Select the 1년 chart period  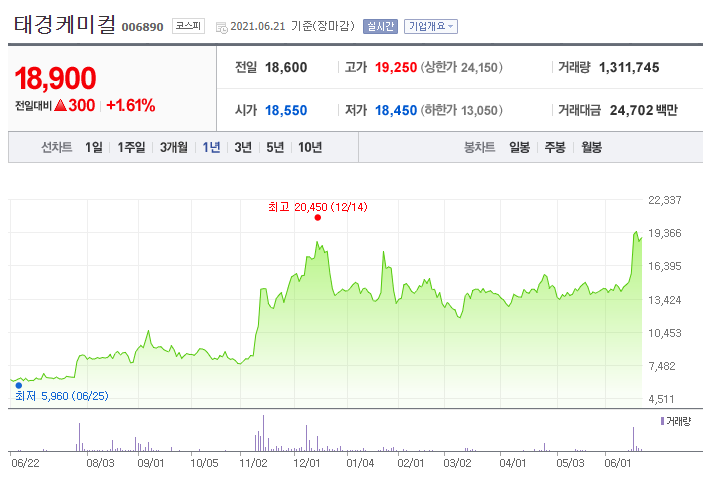[x=211, y=147]
